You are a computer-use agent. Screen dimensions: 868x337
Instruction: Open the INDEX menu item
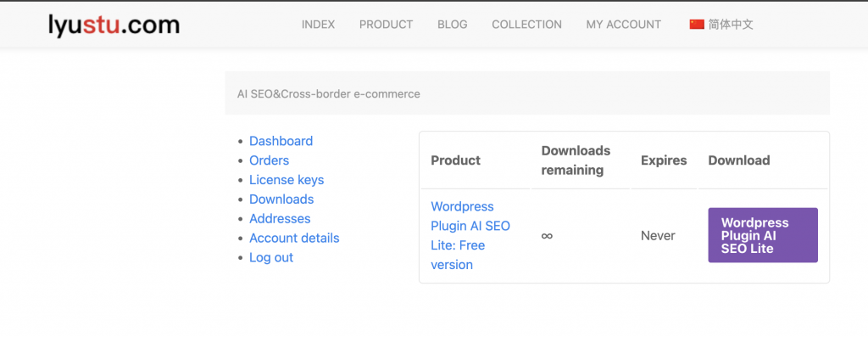click(x=319, y=25)
